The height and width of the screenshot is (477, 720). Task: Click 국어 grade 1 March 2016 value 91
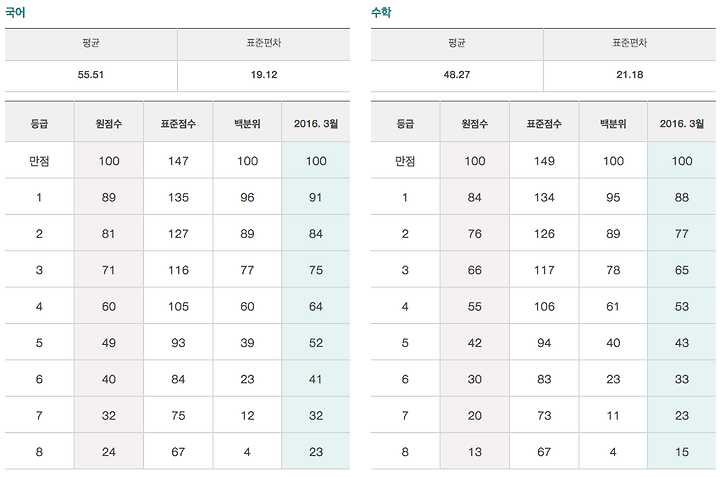click(315, 197)
